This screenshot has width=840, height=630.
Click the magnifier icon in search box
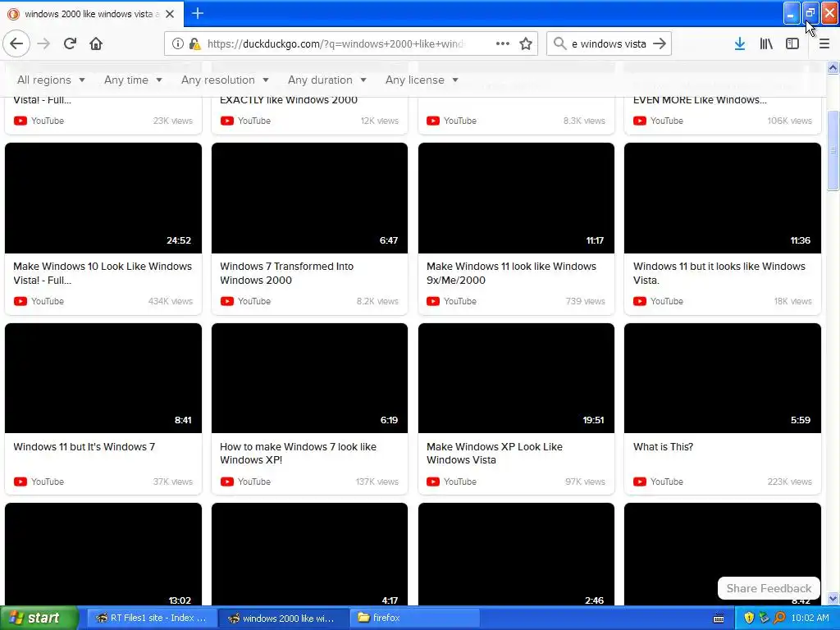pyautogui.click(x=559, y=44)
